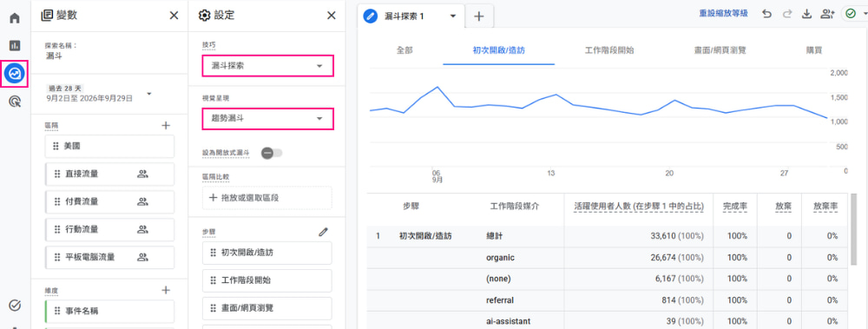The height and width of the screenshot is (329, 868).
Task: Click the undo arrow icon
Action: click(x=766, y=15)
